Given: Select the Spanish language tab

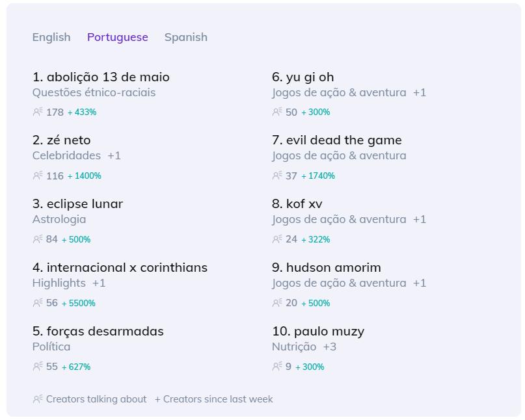Looking at the screenshot, I should [x=186, y=37].
